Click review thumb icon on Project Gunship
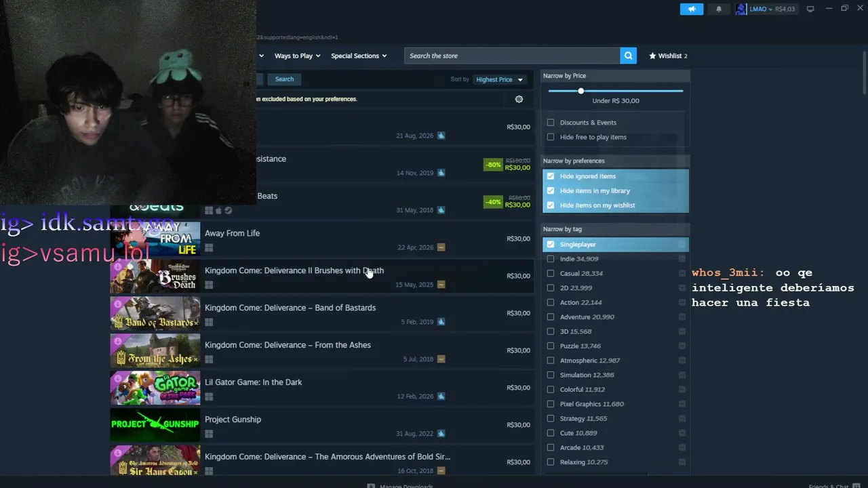 (441, 434)
